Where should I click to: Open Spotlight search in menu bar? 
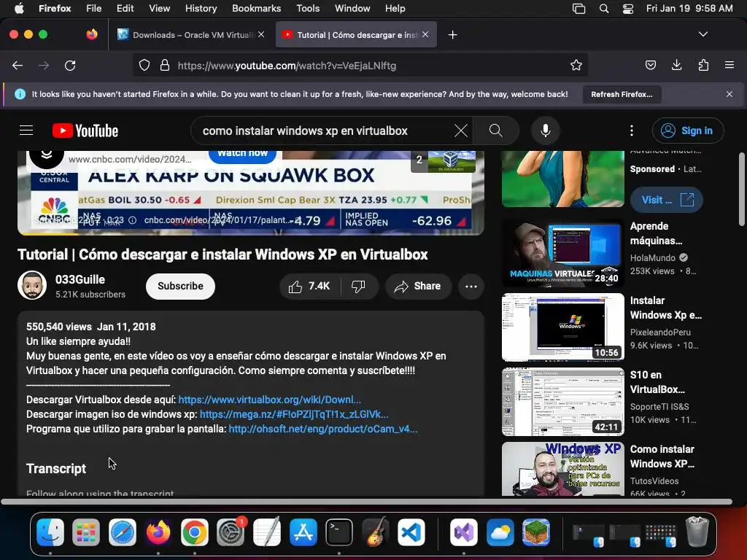point(603,9)
